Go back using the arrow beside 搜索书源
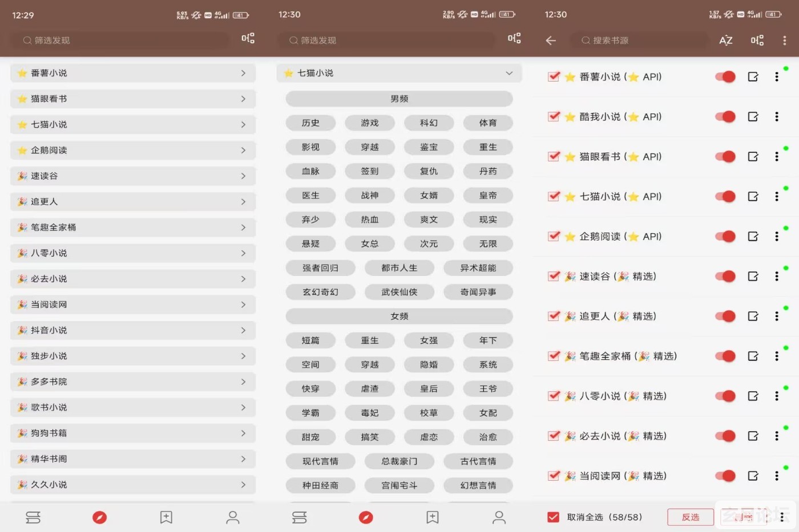 [x=551, y=40]
